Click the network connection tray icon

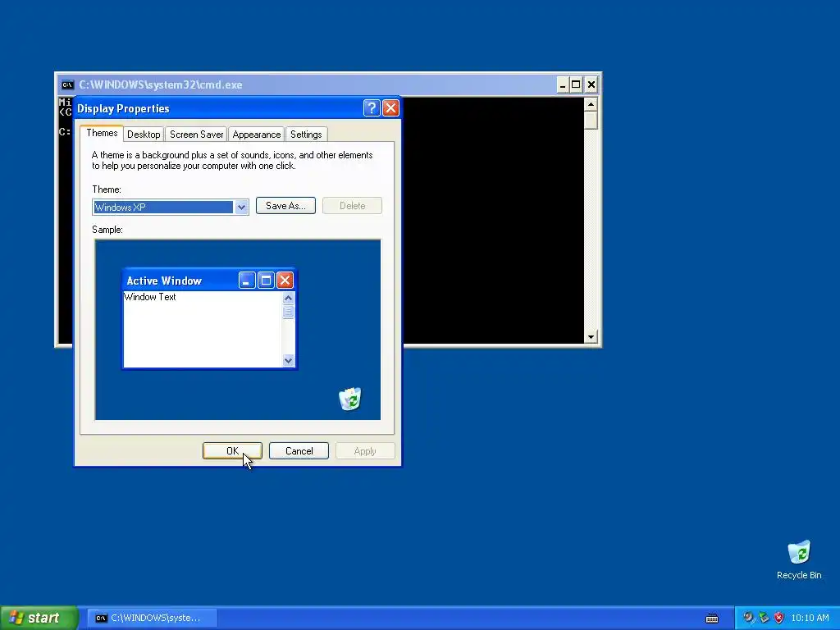764,618
